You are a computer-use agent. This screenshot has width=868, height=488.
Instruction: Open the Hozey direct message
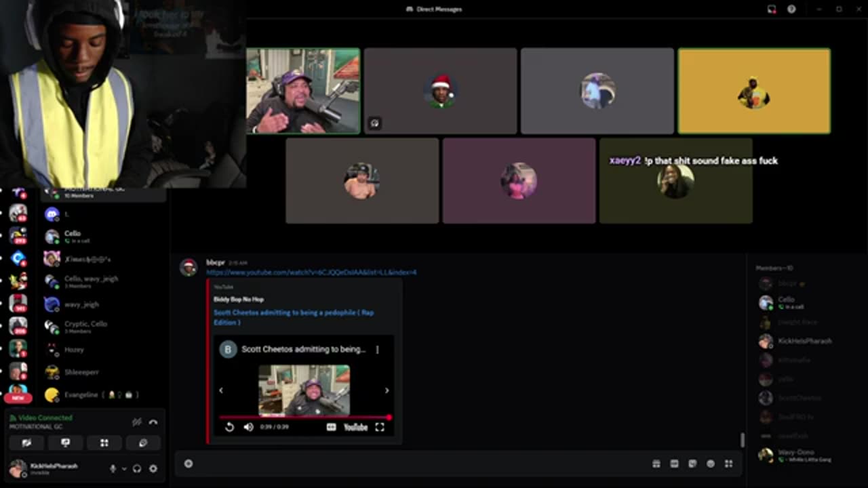click(x=104, y=350)
